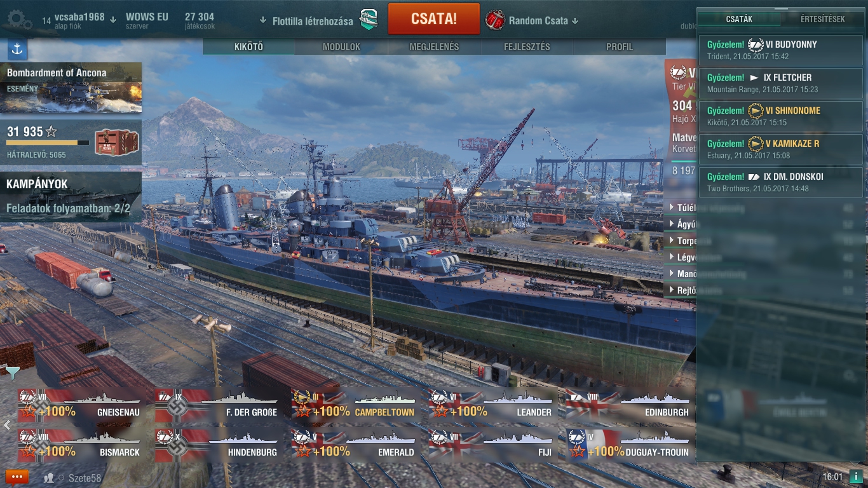Click the green info icon

click(855, 477)
